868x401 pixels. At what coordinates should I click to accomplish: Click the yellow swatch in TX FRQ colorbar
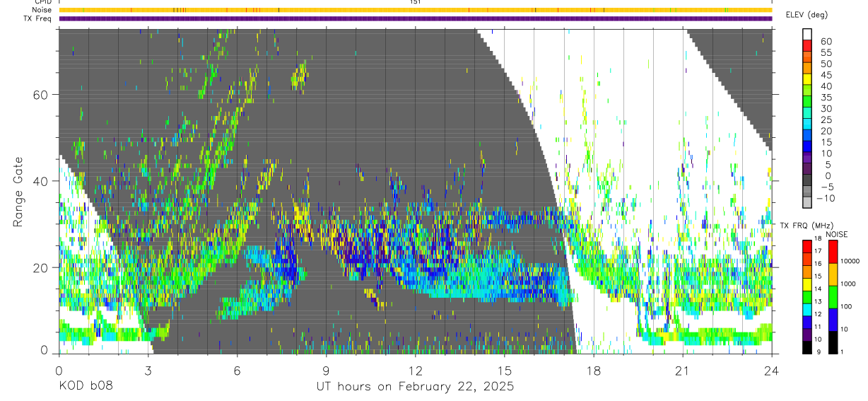(807, 285)
